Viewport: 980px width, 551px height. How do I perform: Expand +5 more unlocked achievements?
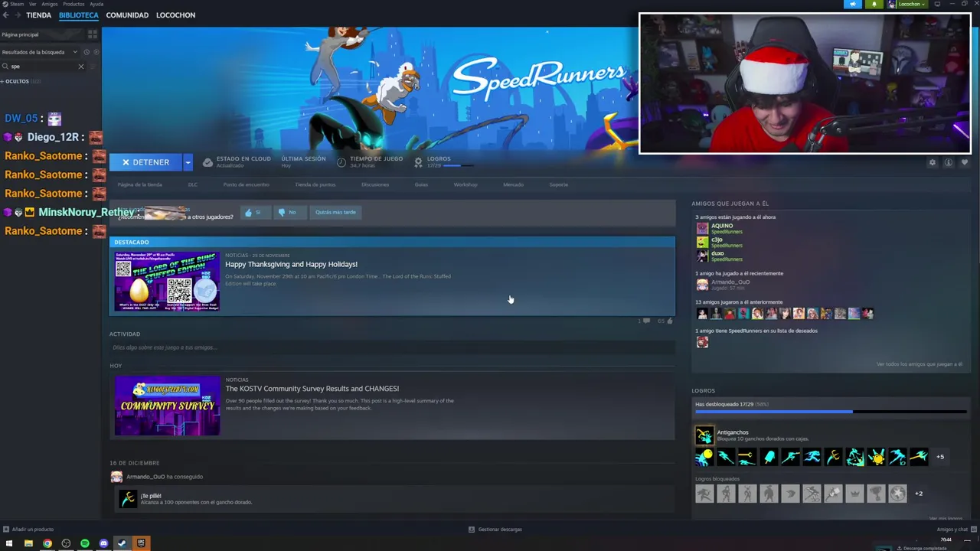[940, 457]
